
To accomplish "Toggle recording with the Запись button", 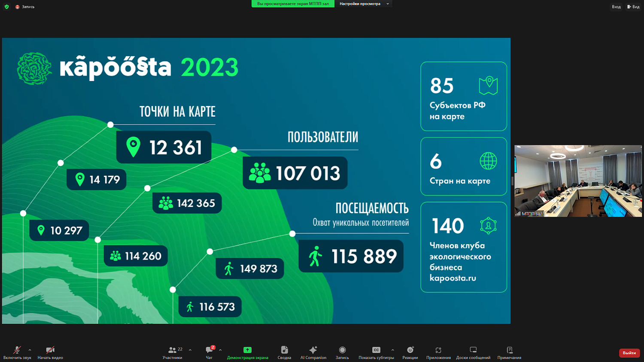I will 342,352.
